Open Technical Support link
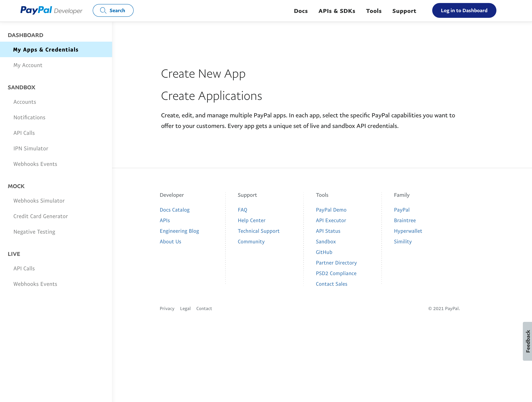532x402 pixels. (x=259, y=231)
